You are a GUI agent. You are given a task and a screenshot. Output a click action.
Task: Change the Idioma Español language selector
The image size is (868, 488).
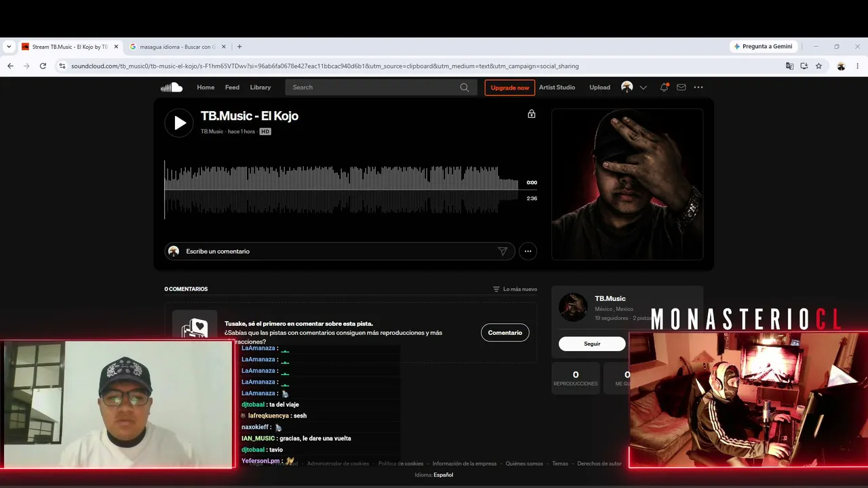[434, 475]
